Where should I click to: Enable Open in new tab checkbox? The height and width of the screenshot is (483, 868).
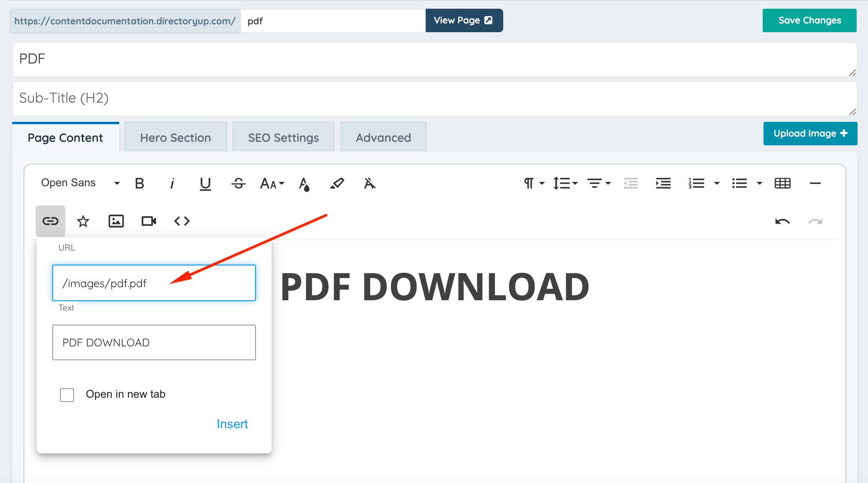[67, 395]
